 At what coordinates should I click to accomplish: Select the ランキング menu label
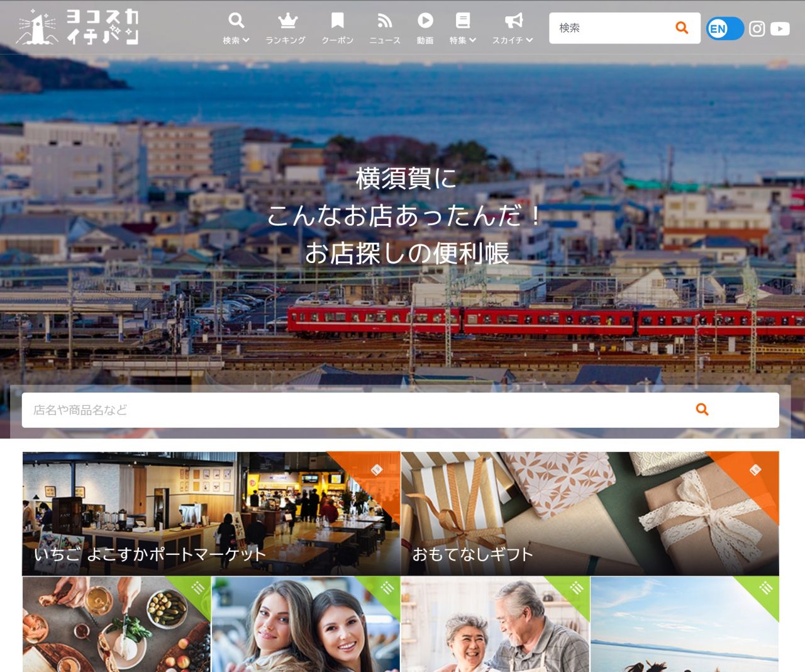click(x=286, y=40)
